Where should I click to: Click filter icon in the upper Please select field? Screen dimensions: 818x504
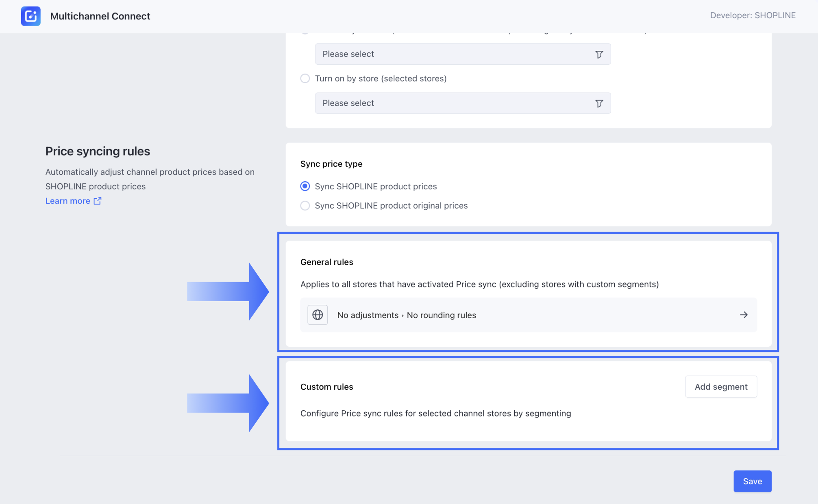[x=599, y=54]
